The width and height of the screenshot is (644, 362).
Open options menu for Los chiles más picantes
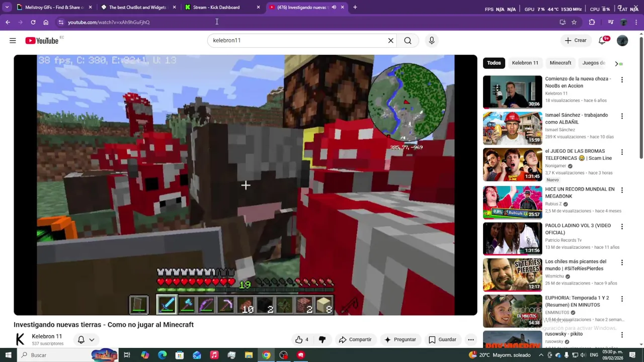point(622,262)
